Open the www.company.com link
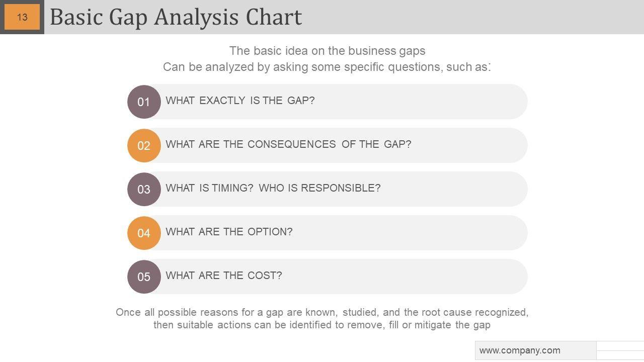Viewport: 644px width, 362px height. pos(520,350)
